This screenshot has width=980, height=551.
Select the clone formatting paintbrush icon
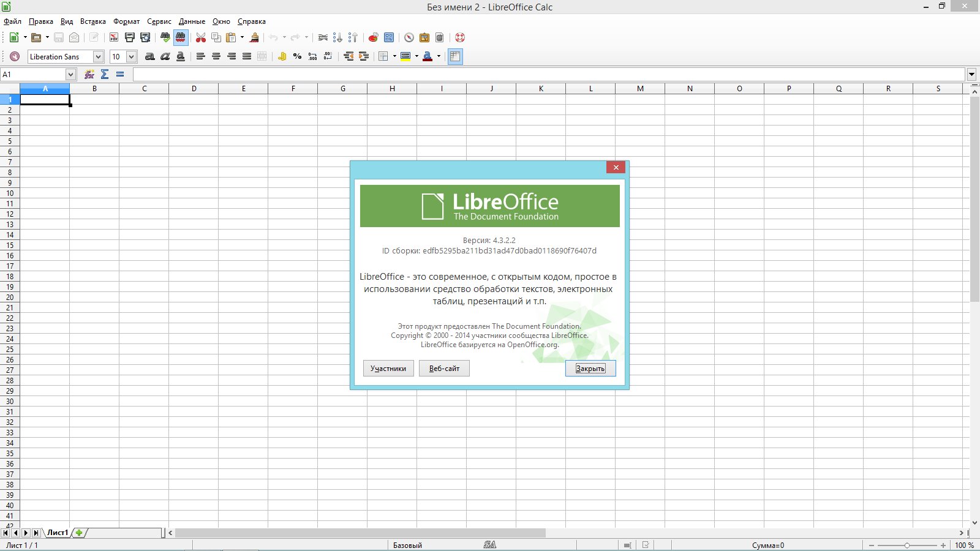(254, 37)
